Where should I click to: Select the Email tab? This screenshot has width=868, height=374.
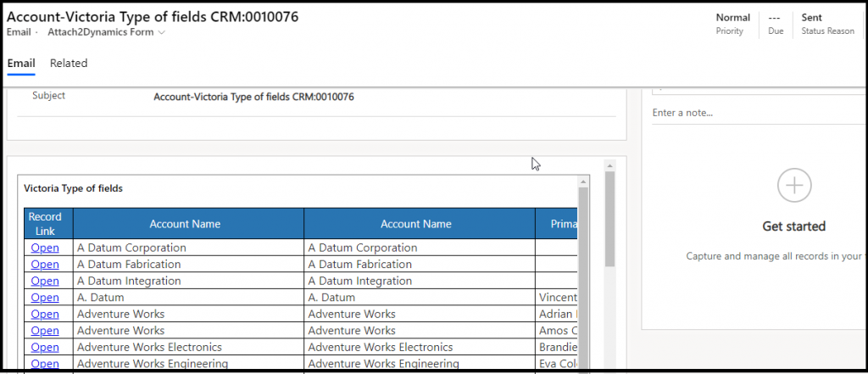[x=21, y=63]
